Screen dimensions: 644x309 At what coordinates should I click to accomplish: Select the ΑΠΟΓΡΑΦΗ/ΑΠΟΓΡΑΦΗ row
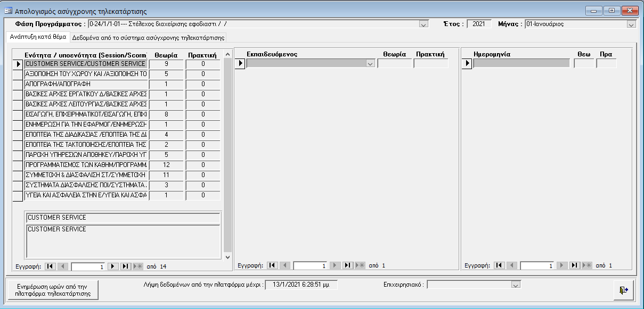(x=85, y=84)
